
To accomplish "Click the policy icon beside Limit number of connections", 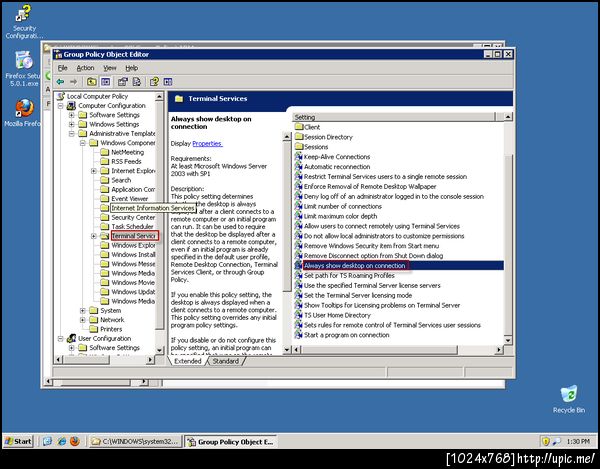I will click(x=298, y=206).
